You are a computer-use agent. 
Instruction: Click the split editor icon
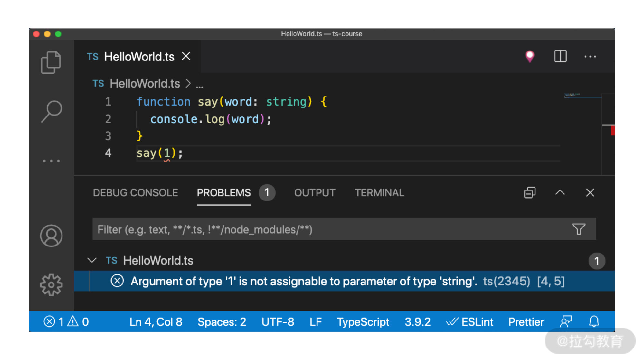point(560,56)
